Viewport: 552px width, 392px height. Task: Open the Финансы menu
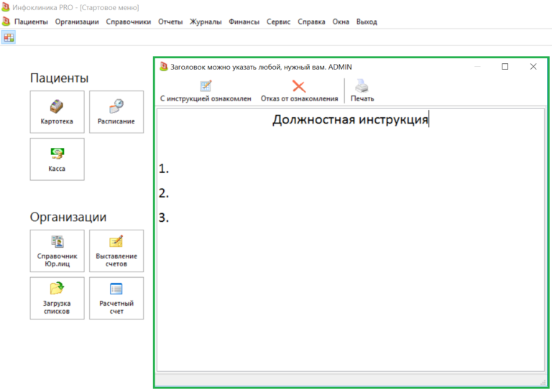(x=244, y=22)
